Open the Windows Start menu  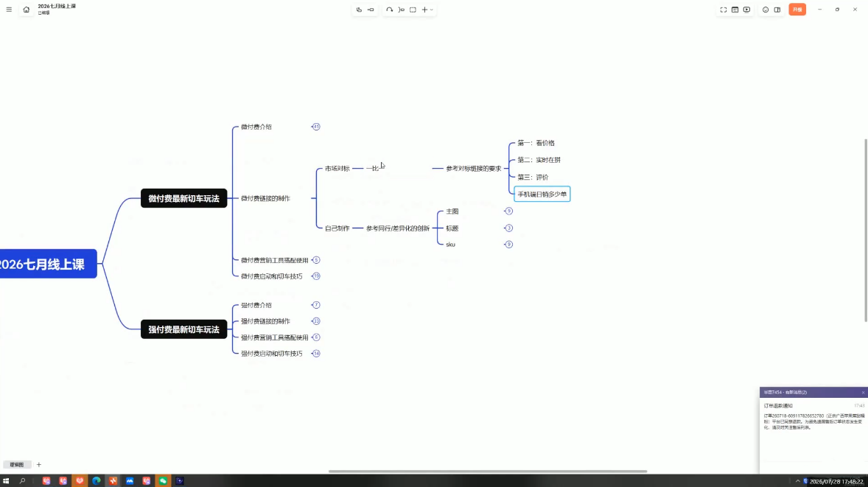click(x=6, y=481)
